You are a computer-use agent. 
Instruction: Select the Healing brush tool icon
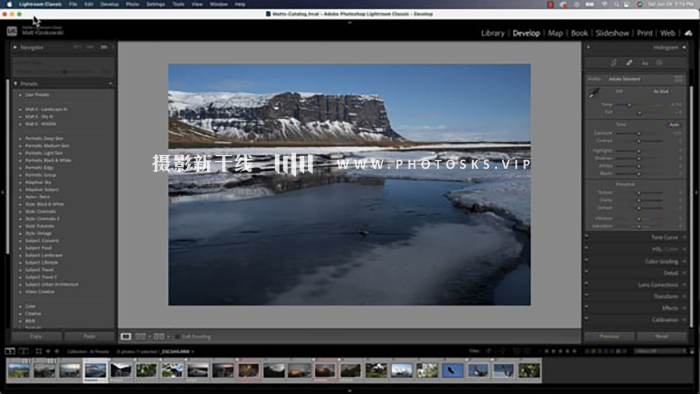tap(629, 63)
